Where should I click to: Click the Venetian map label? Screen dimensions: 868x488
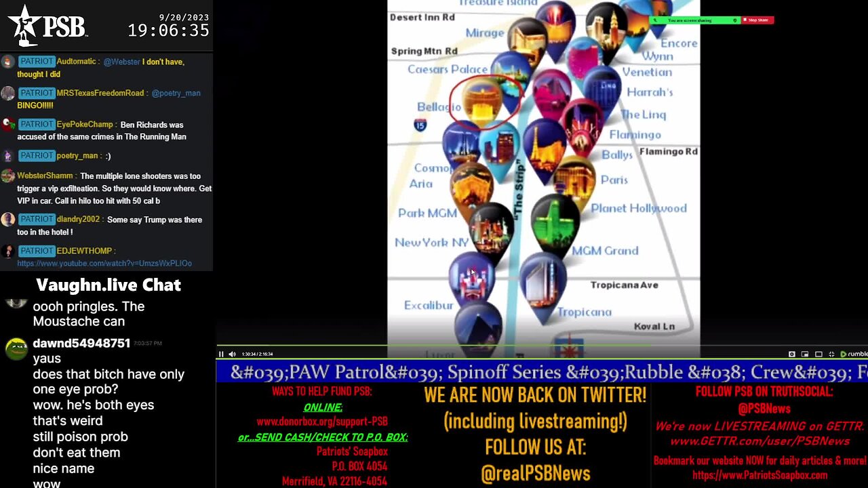pos(647,72)
